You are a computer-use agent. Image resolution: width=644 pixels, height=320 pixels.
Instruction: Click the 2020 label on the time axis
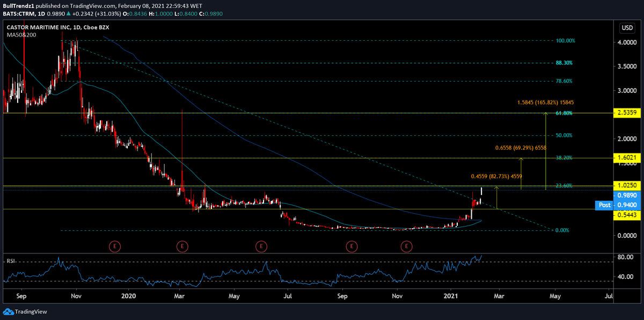point(129,295)
